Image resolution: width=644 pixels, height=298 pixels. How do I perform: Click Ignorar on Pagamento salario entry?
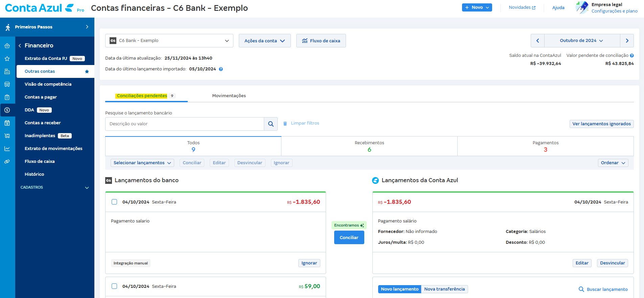(x=309, y=263)
